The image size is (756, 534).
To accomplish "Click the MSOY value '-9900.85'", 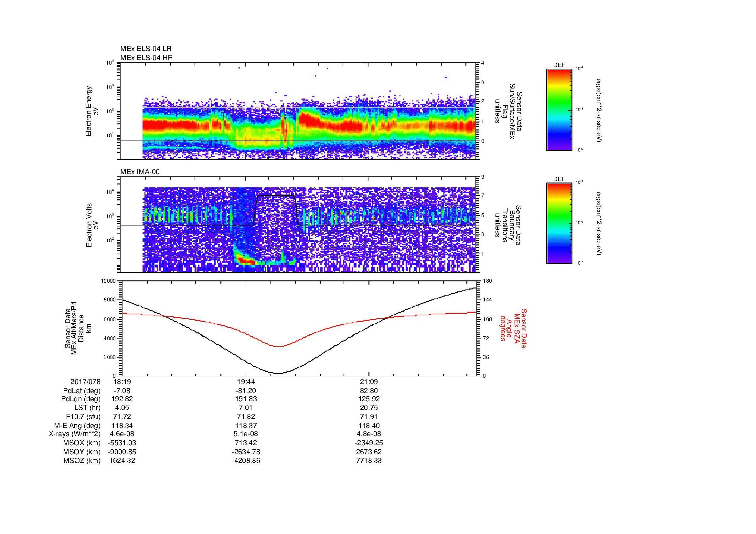I will click(122, 452).
